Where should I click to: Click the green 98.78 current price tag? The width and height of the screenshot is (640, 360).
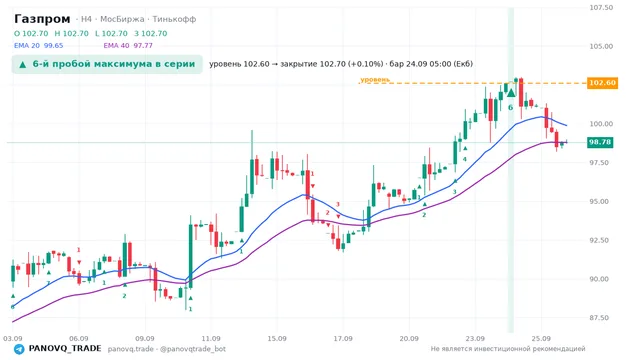coord(600,142)
